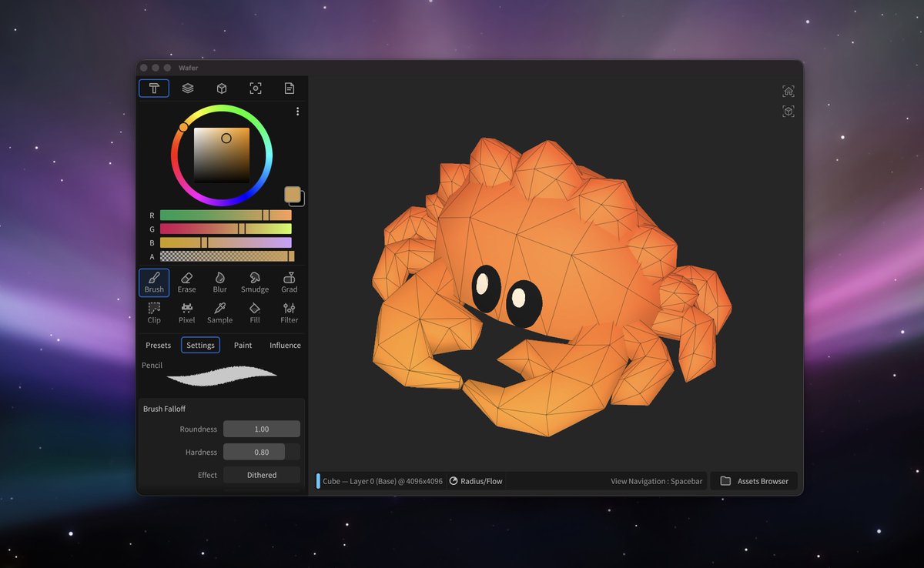Click the B blue channel slider
This screenshot has height=568, width=924.
(x=226, y=242)
